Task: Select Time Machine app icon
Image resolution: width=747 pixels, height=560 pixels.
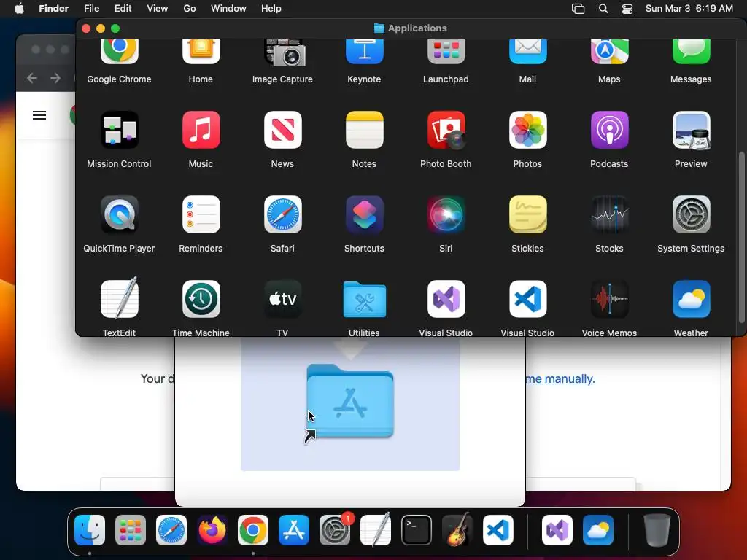Action: click(x=201, y=299)
